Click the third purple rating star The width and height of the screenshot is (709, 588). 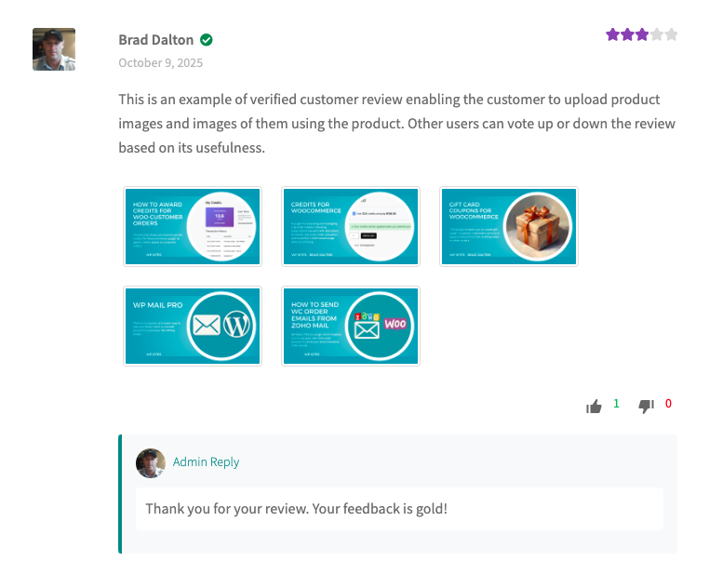pos(642,35)
